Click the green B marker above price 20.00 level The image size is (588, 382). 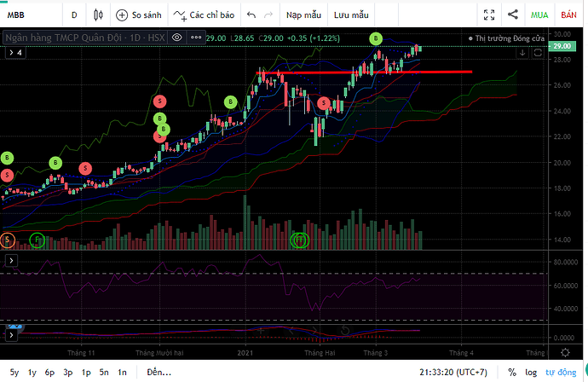(55, 163)
